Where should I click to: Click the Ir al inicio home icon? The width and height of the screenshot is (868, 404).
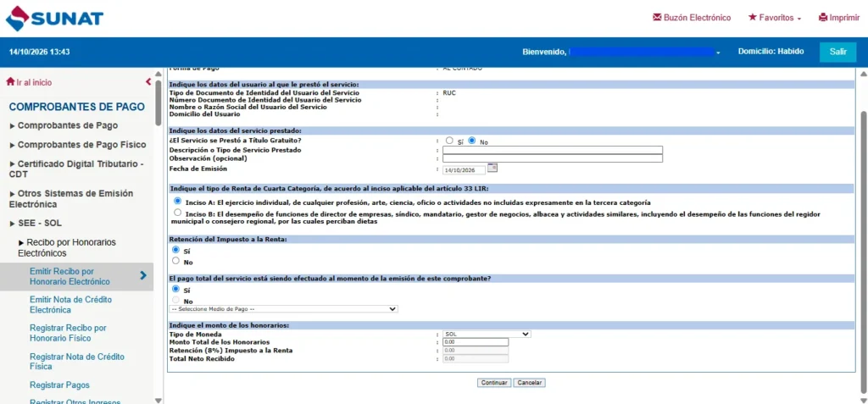click(10, 82)
